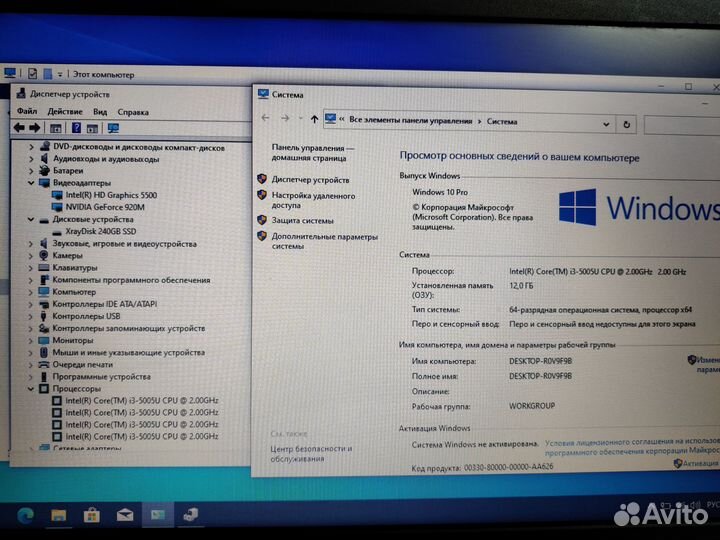Select NVIDIA GeForce 920M device

pyautogui.click(x=105, y=207)
